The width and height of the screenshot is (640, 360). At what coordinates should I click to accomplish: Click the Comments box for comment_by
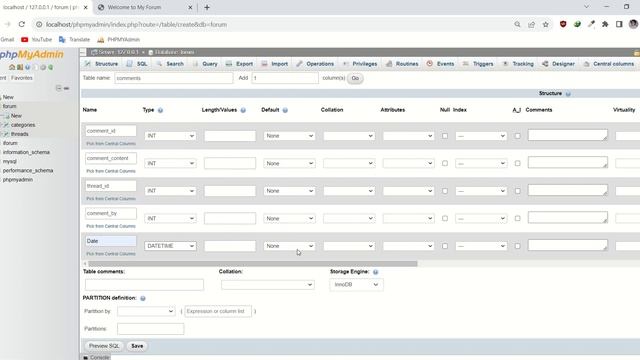point(568,218)
